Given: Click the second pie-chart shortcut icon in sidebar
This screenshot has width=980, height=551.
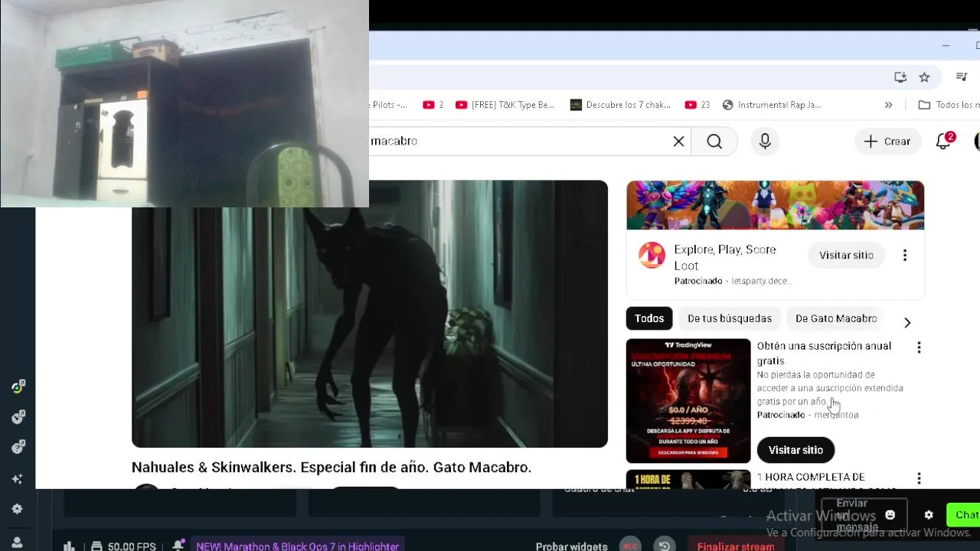Looking at the screenshot, I should [18, 417].
